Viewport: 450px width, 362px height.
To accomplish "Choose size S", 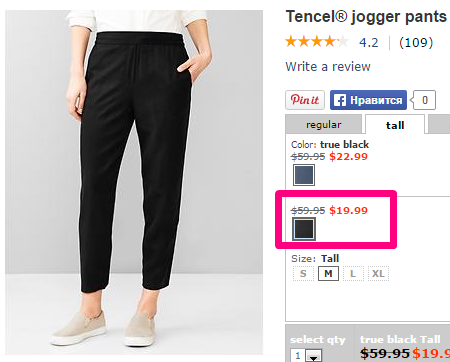I will pyautogui.click(x=303, y=274).
